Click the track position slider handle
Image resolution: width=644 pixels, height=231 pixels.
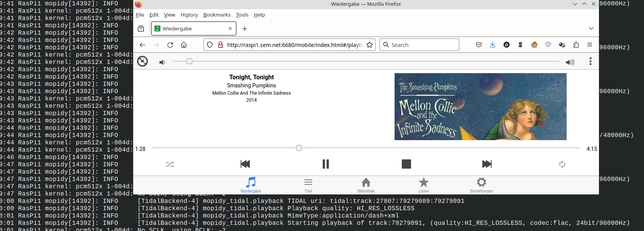click(x=299, y=148)
